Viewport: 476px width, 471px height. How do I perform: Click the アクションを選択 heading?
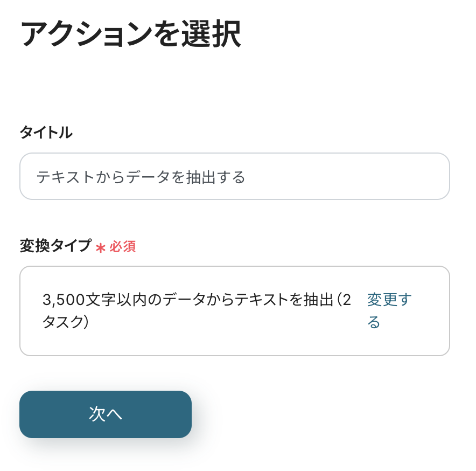pyautogui.click(x=130, y=35)
